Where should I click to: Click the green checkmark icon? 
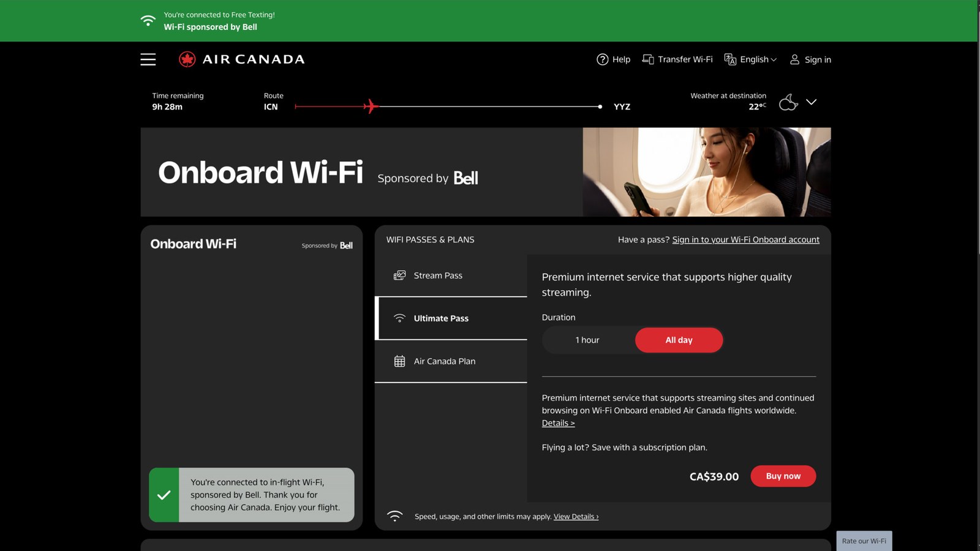coord(164,495)
